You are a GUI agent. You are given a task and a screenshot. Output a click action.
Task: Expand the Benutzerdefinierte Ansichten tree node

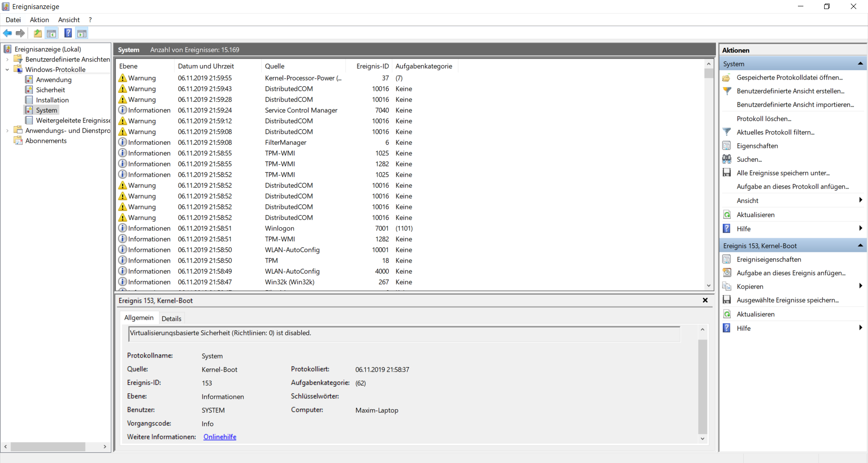[x=7, y=59]
